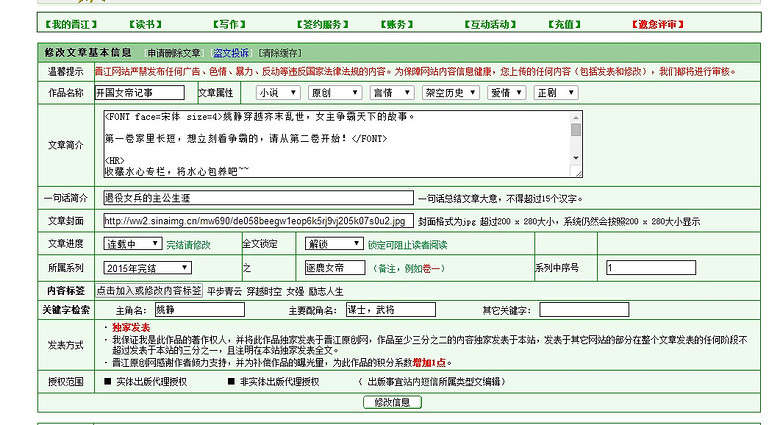Open the red 邀您评审 menu item
Viewport: 780px width, 425px height.
point(658,24)
